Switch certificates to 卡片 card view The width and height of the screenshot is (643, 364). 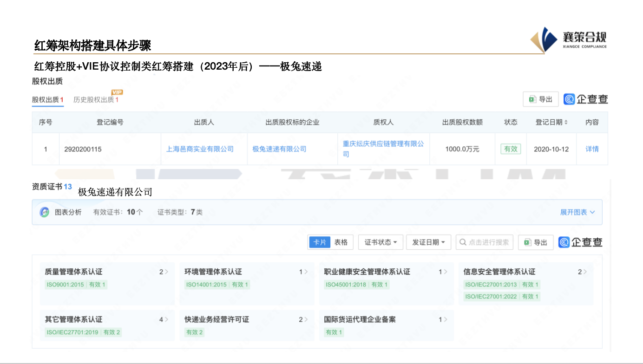pos(319,242)
